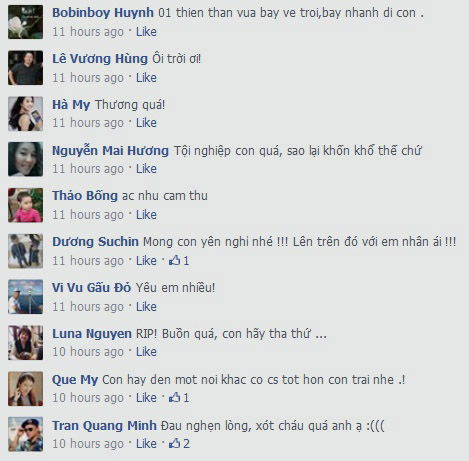Like Nguyễn Mai Hương's comment

146,169
